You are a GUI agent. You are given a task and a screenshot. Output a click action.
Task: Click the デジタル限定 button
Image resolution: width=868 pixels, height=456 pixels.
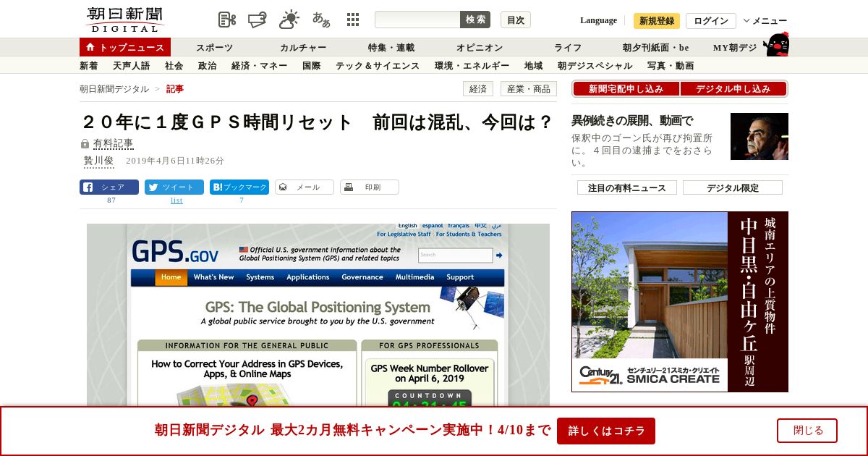733,187
